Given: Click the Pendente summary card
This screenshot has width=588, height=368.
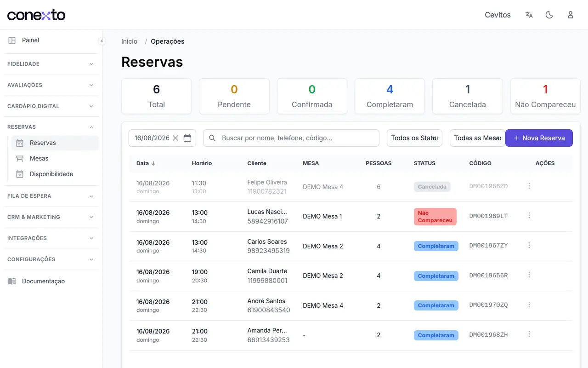Looking at the screenshot, I should (x=234, y=96).
